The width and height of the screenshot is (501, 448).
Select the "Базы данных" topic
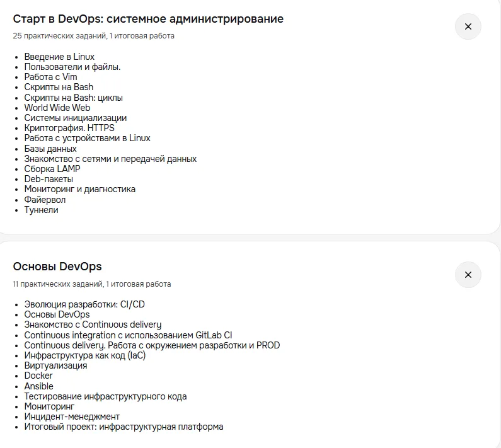click(50, 149)
